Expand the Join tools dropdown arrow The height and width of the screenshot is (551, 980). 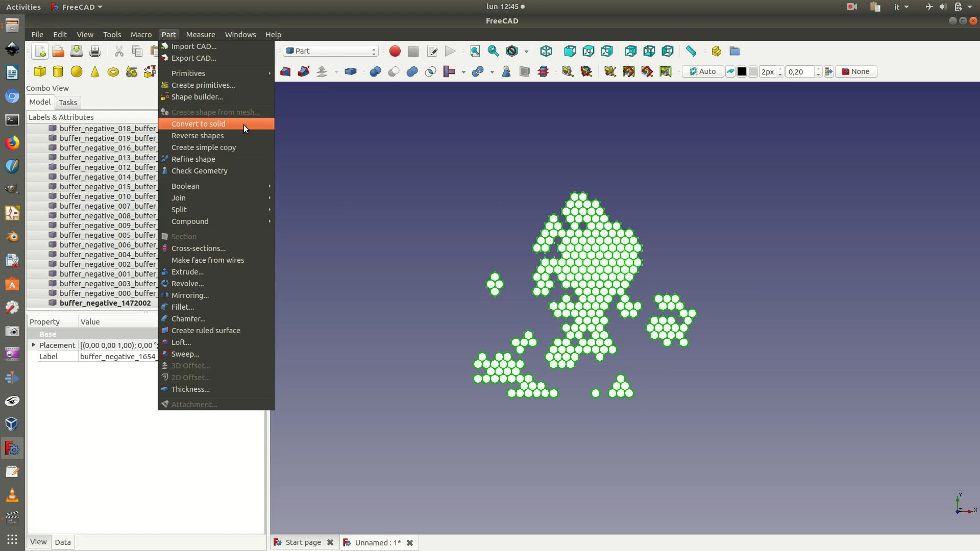[x=463, y=72]
